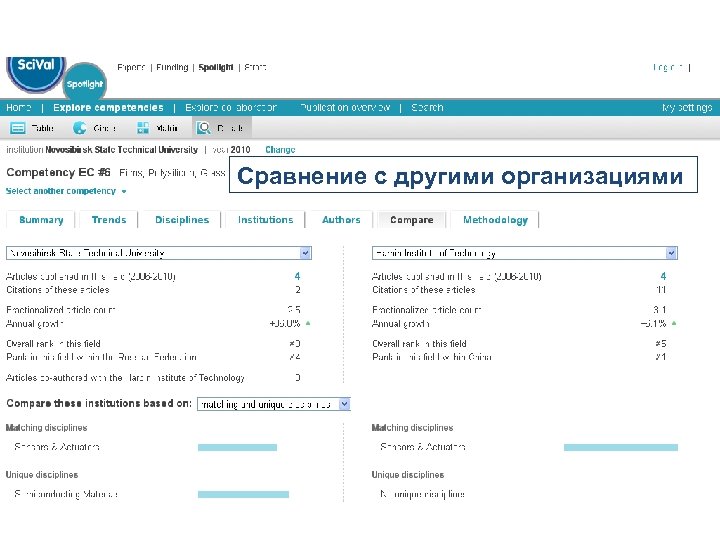720x540 pixels.
Task: Open Publication overview menu item
Action: pos(345,107)
